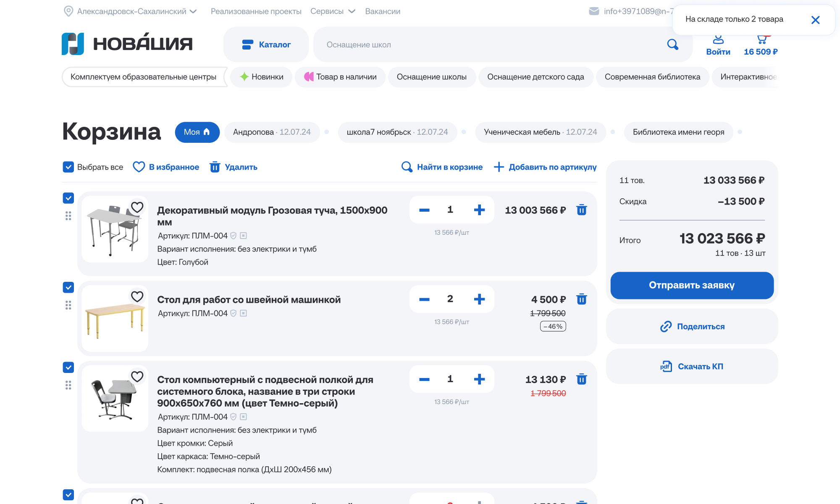This screenshot has width=840, height=504.
Task: Uncheck the Стол для швейной машинки checkbox
Action: pyautogui.click(x=68, y=287)
